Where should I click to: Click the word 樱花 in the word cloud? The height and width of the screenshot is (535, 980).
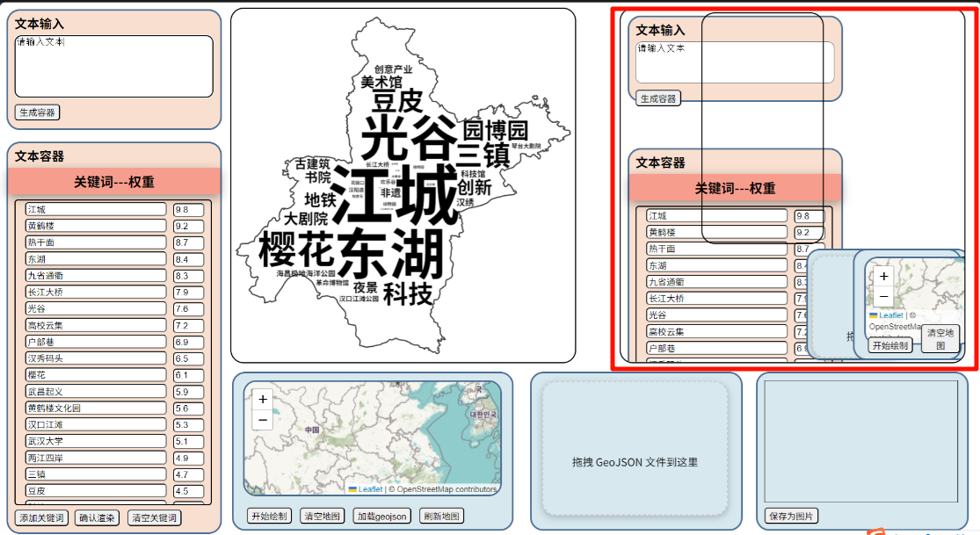click(x=296, y=249)
